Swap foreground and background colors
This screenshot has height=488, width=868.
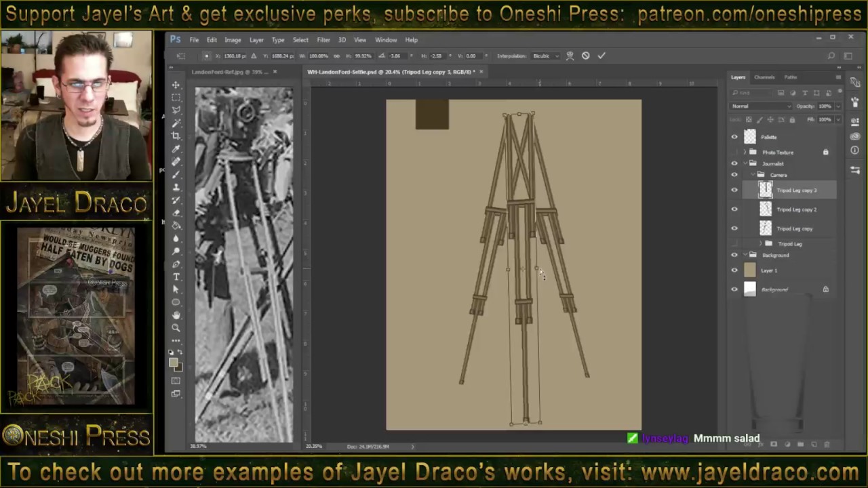[x=180, y=352]
